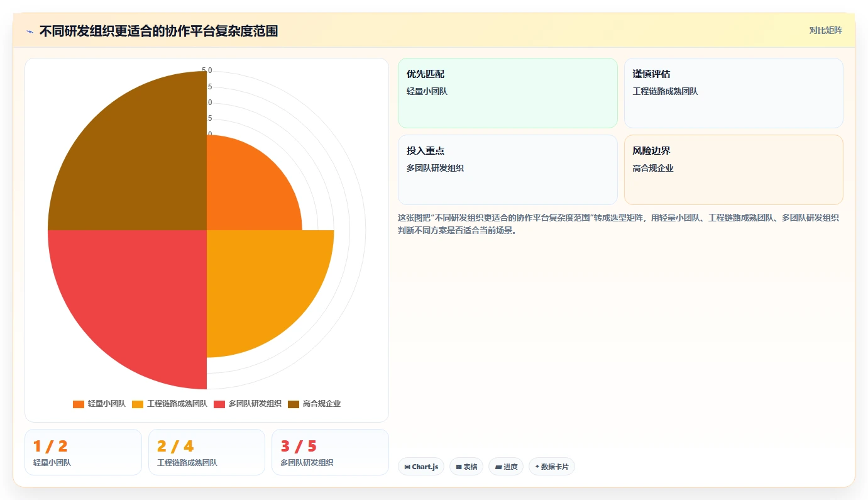Click 工程链路成熟团队 caption under 2 / 4
Viewport: 868px width, 500px height.
(187, 463)
